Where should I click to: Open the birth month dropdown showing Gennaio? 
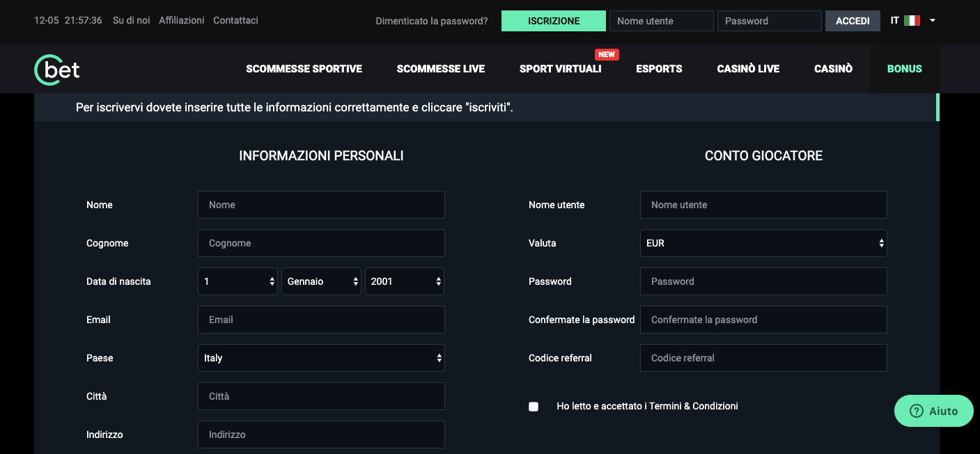click(x=321, y=281)
